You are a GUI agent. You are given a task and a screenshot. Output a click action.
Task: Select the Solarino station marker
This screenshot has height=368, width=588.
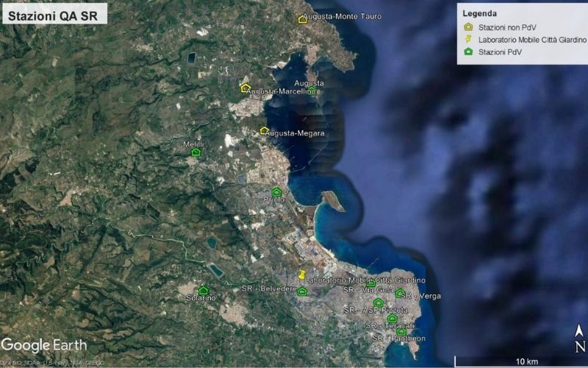point(204,290)
